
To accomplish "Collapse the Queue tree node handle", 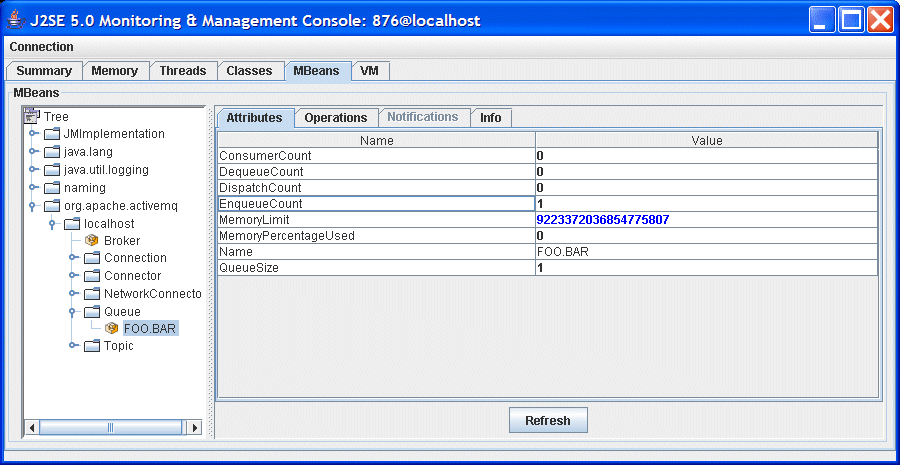I will 72,312.
